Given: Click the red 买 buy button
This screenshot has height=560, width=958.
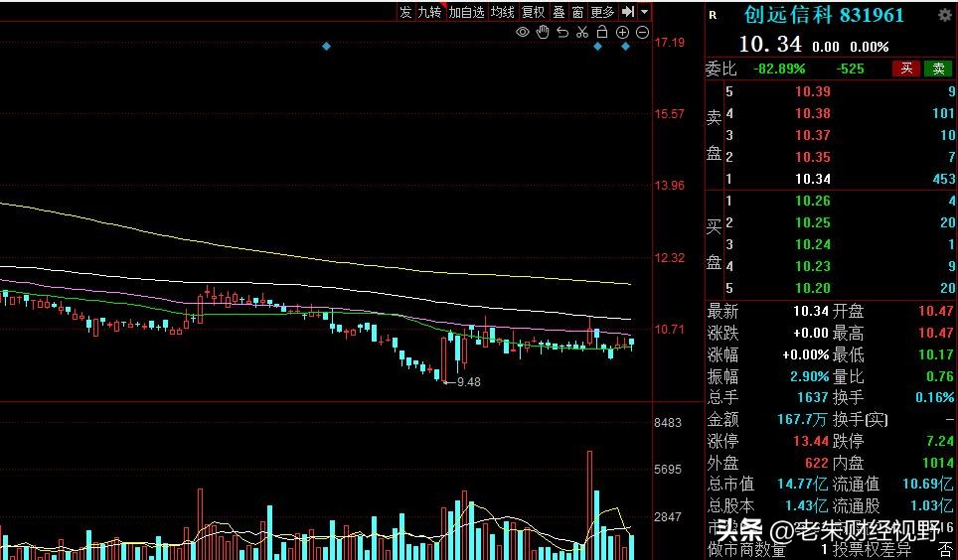Looking at the screenshot, I should coord(906,69).
